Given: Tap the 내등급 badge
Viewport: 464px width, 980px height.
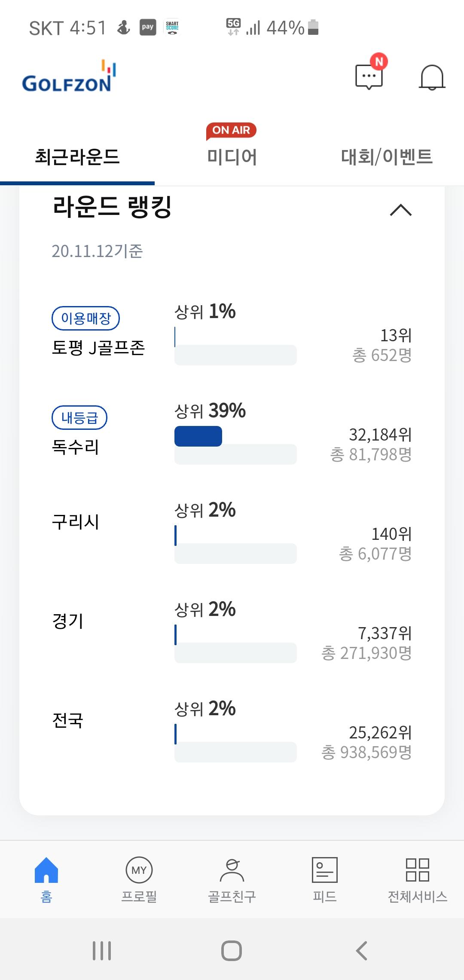Looking at the screenshot, I should coord(79,418).
